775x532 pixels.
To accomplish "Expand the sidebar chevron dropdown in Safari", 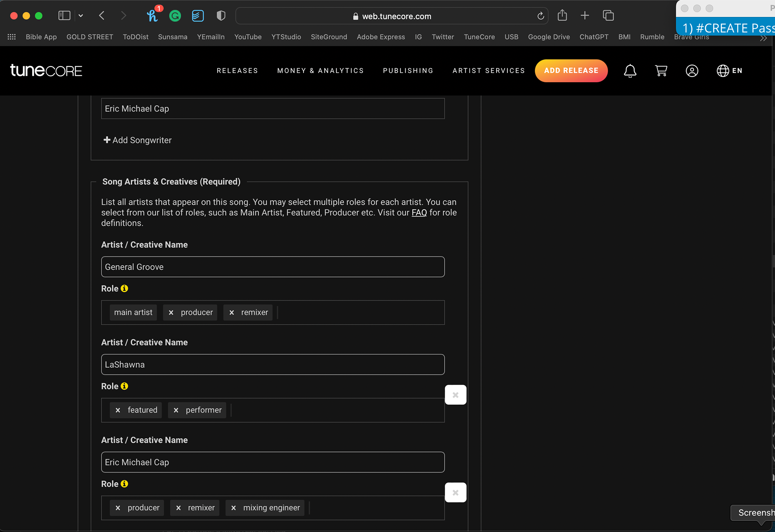I will pyautogui.click(x=81, y=16).
